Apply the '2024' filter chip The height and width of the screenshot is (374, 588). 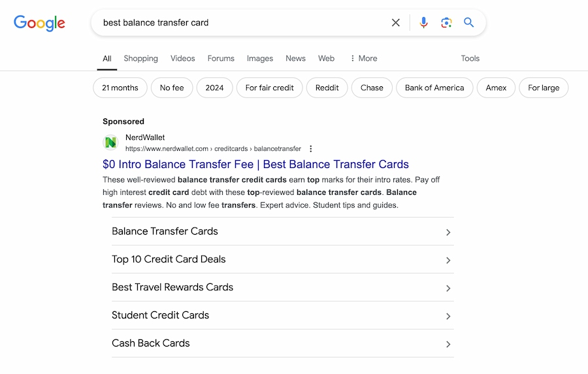coord(214,88)
